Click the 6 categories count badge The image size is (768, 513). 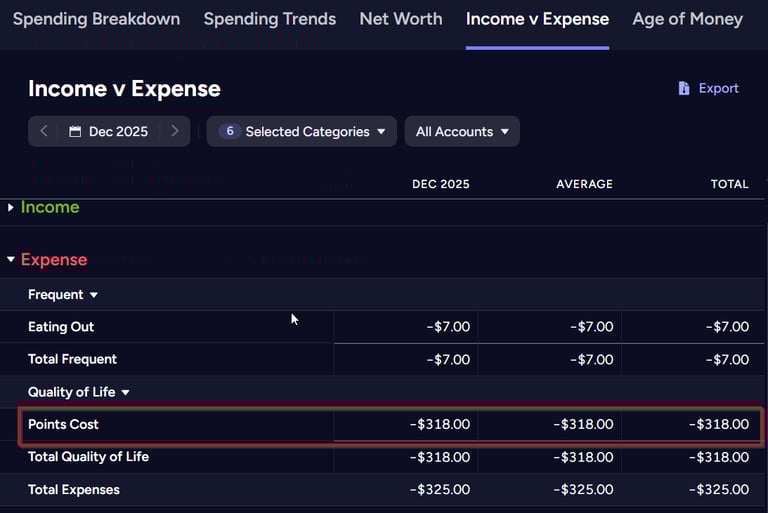click(229, 131)
